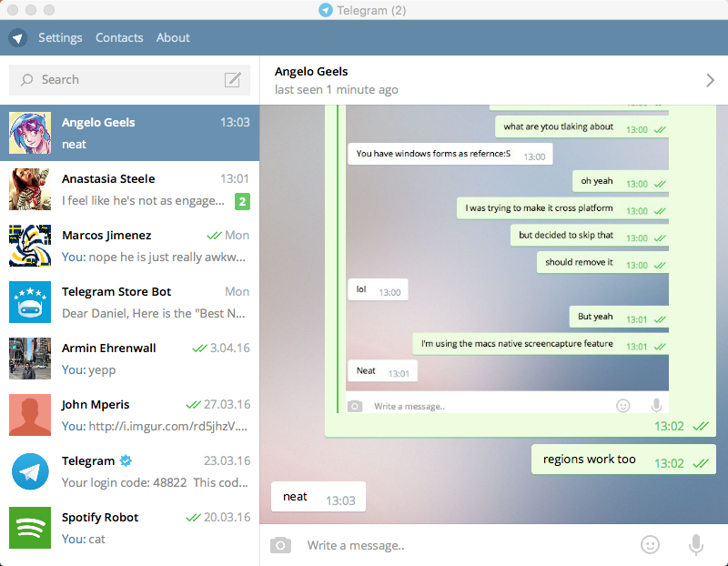The width and height of the screenshot is (728, 566).
Task: Click read double-check on 'regions work too'
Action: click(x=701, y=463)
